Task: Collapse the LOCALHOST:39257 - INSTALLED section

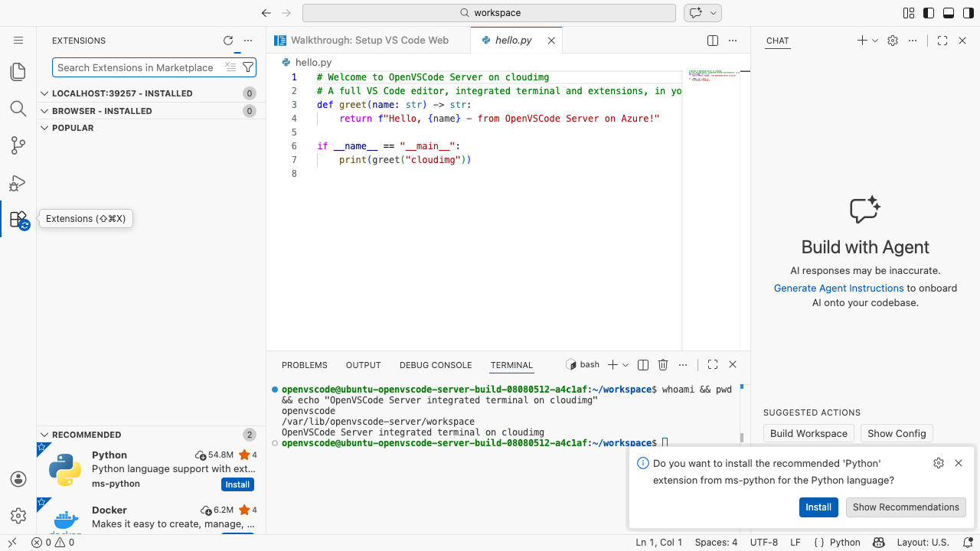Action: point(151,93)
